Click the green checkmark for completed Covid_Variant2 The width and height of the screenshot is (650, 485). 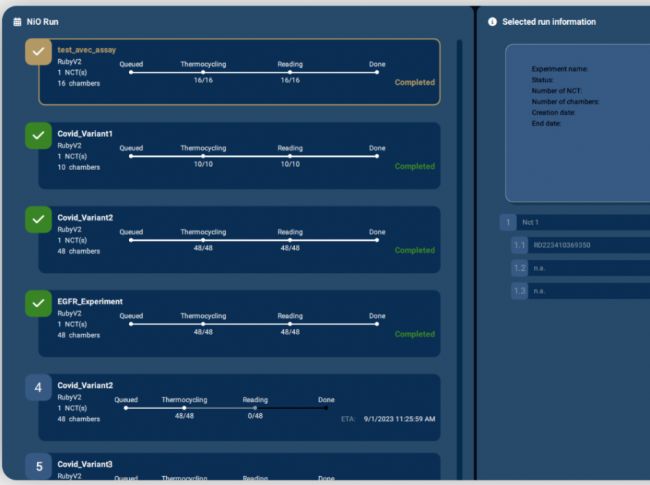tap(38, 219)
